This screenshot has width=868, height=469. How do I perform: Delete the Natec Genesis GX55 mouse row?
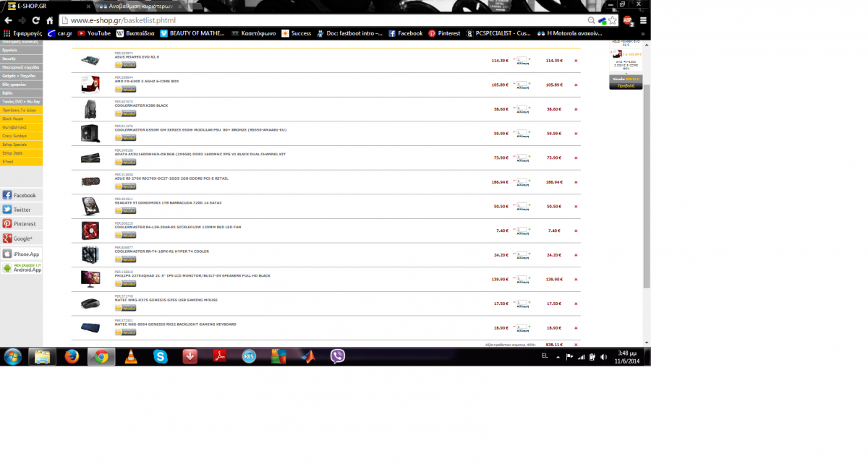click(576, 304)
